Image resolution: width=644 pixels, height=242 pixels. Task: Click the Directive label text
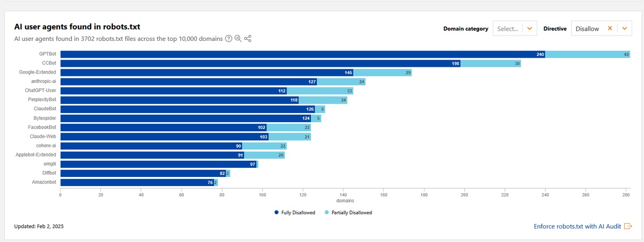(555, 29)
